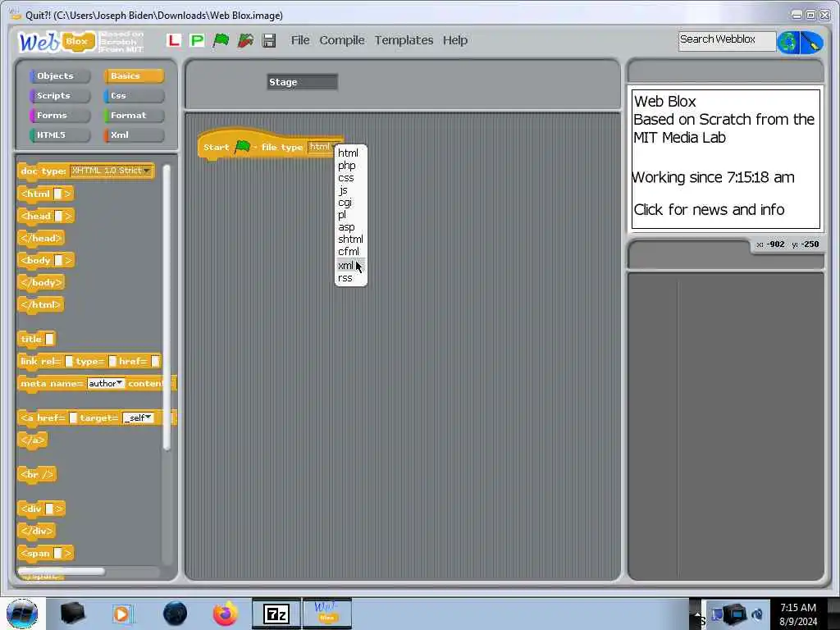Click the div opening block
Viewport: 840px width, 630px height.
pos(41,509)
